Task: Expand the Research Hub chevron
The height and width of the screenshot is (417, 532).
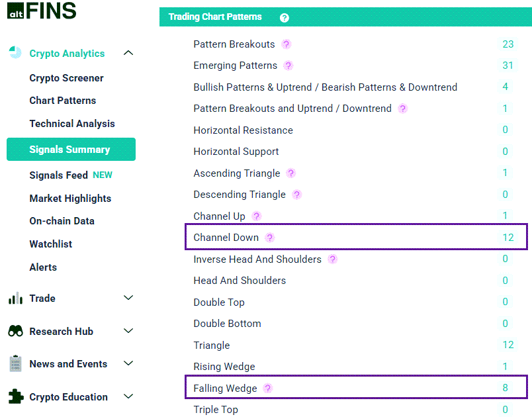Action: coord(128,331)
